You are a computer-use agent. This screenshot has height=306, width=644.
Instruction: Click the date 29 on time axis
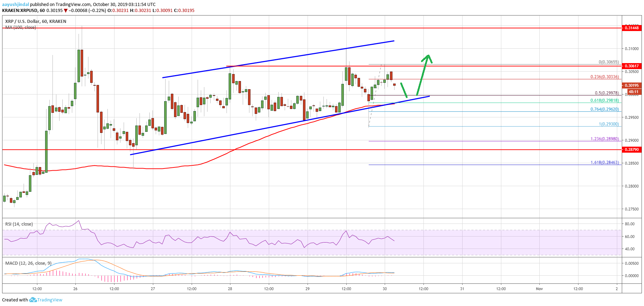(308, 289)
